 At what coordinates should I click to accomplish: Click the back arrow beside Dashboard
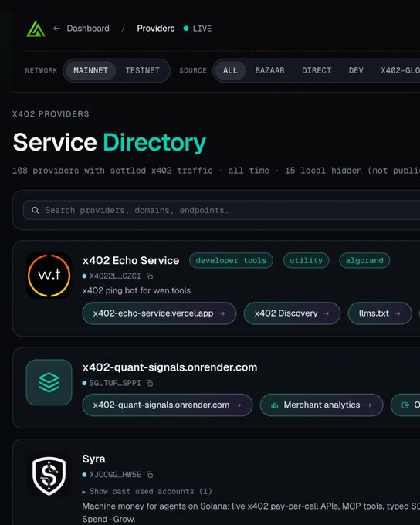(56, 28)
